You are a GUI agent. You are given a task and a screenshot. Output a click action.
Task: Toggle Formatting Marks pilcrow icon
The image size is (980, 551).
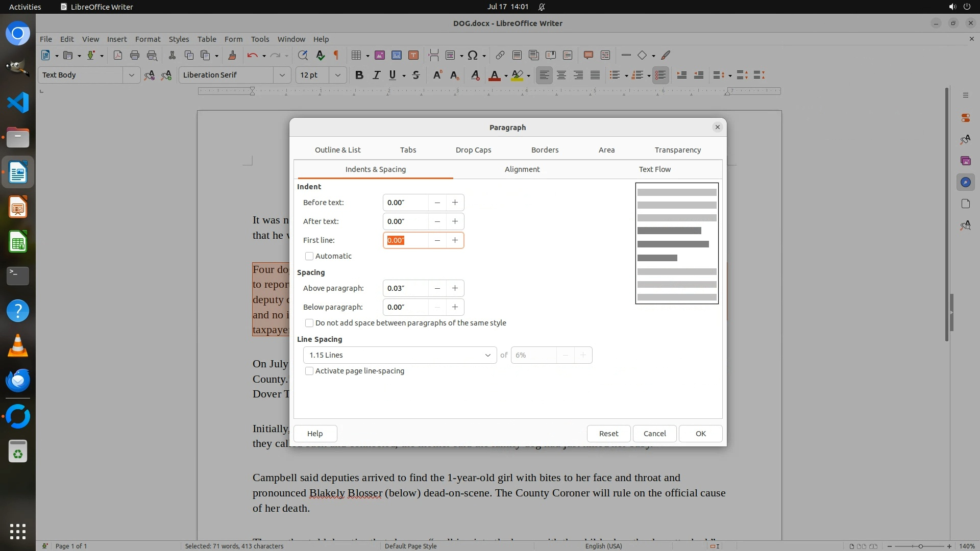coord(336,55)
